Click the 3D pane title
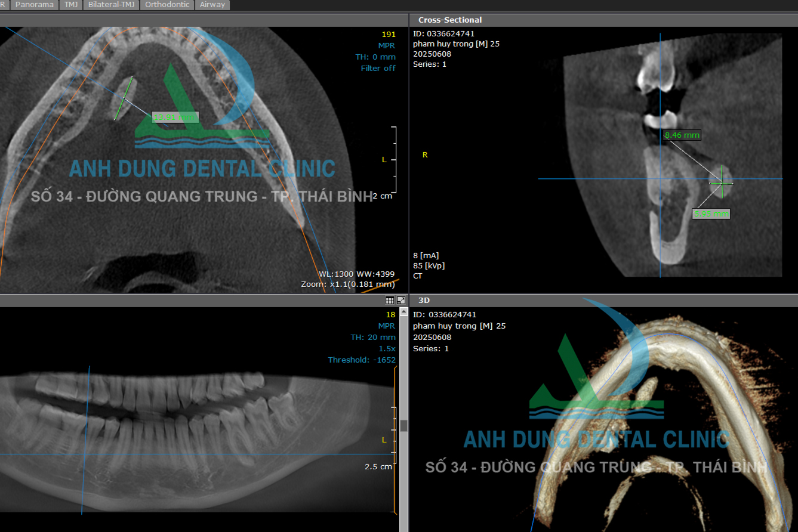Screen dimensions: 798x532 coord(424,301)
